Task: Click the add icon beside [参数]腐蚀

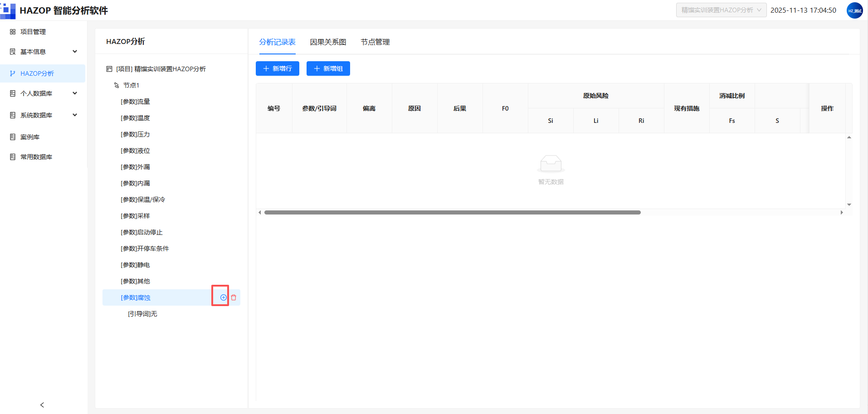Action: click(x=224, y=297)
